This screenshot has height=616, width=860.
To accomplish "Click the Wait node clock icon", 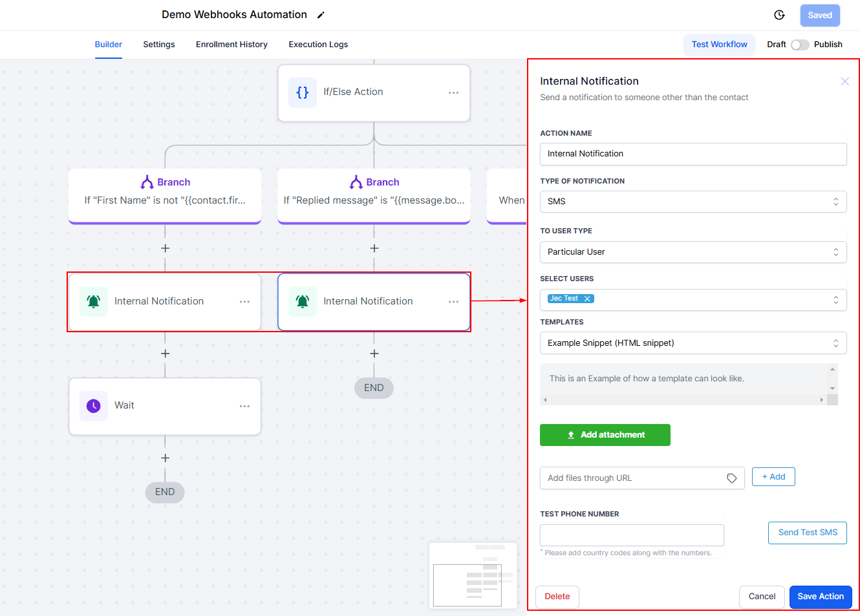I will click(x=94, y=406).
